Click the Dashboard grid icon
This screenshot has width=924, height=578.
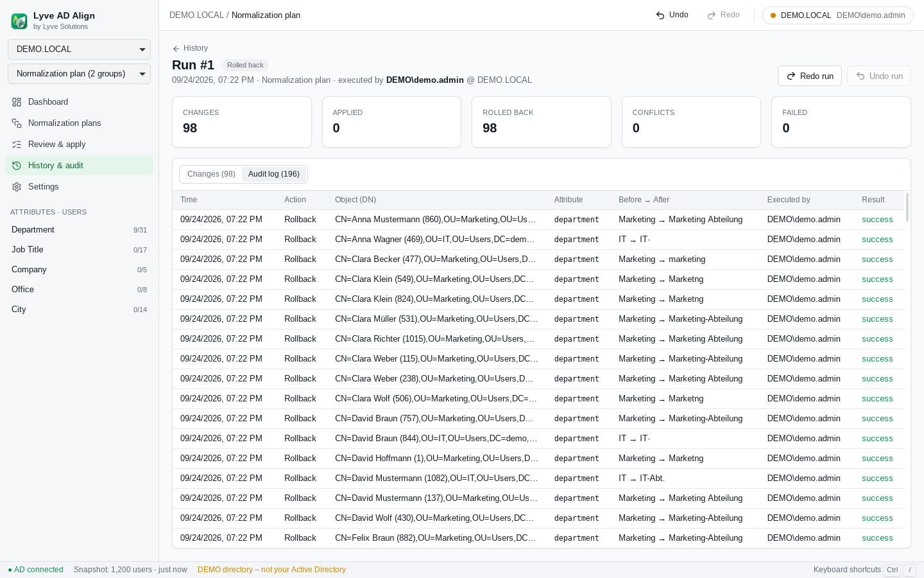(x=17, y=102)
